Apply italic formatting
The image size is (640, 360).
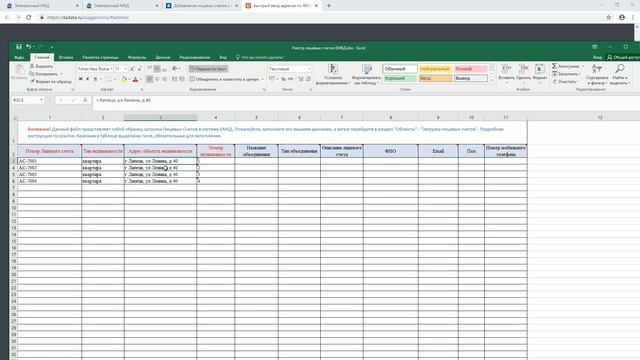click(x=88, y=79)
